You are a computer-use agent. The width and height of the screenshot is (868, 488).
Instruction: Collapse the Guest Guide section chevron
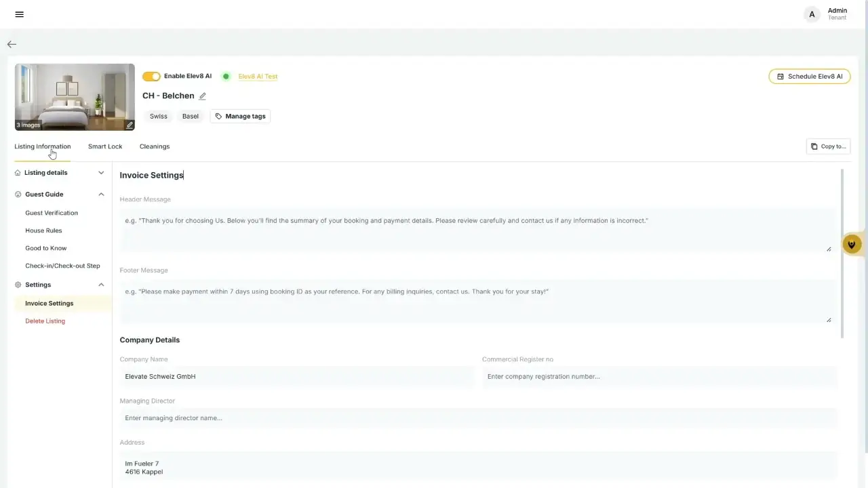click(x=101, y=195)
